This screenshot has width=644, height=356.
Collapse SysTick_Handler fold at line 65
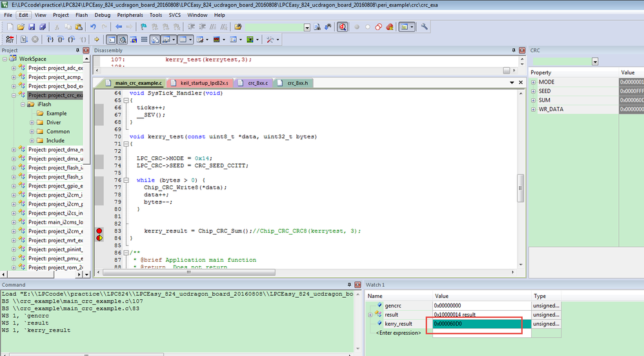point(126,100)
